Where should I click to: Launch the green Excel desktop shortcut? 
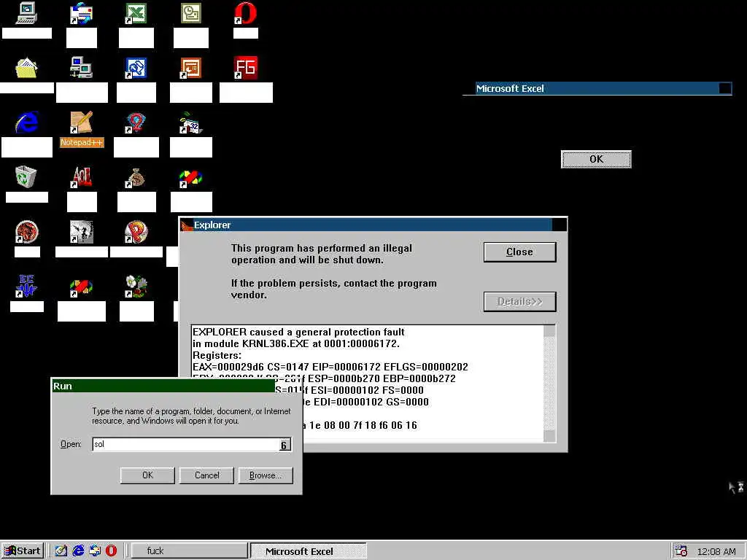[x=136, y=13]
